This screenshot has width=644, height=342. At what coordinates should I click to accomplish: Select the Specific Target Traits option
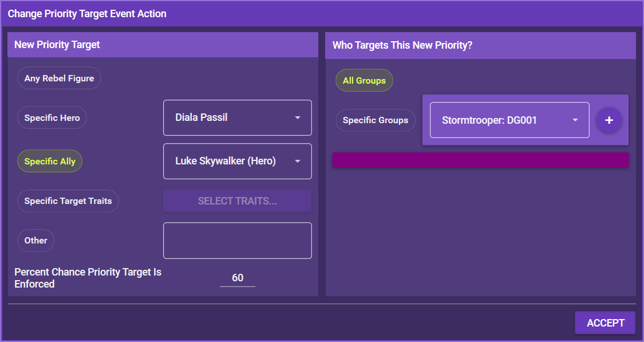[x=68, y=201]
